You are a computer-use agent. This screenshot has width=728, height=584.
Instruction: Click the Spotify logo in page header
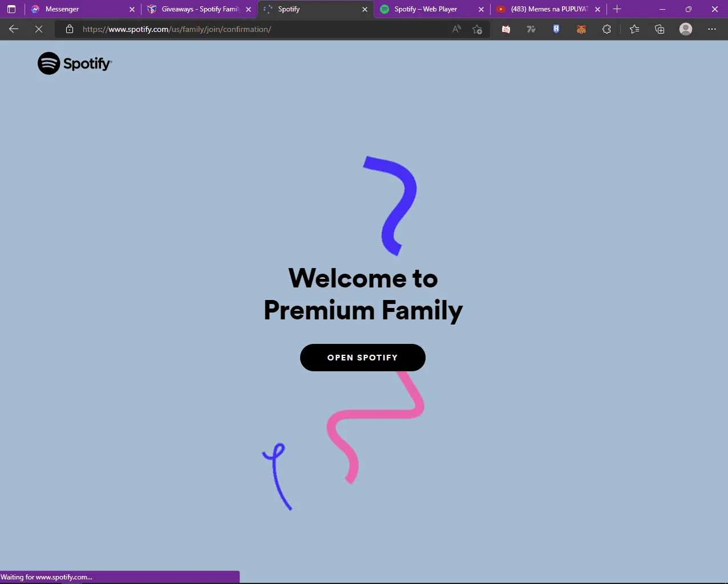tap(75, 63)
